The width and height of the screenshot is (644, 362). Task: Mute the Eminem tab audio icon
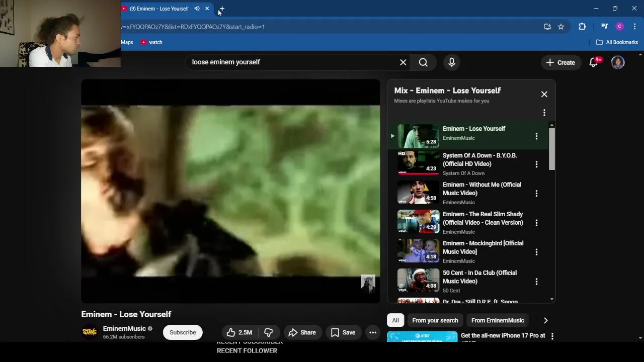pyautogui.click(x=197, y=9)
